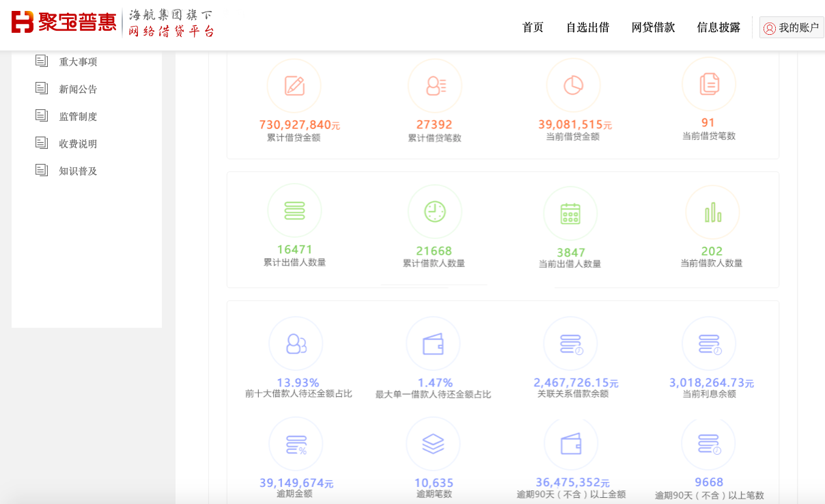
Task: Click the 聚宝普惠 logo
Action: pyautogui.click(x=64, y=22)
